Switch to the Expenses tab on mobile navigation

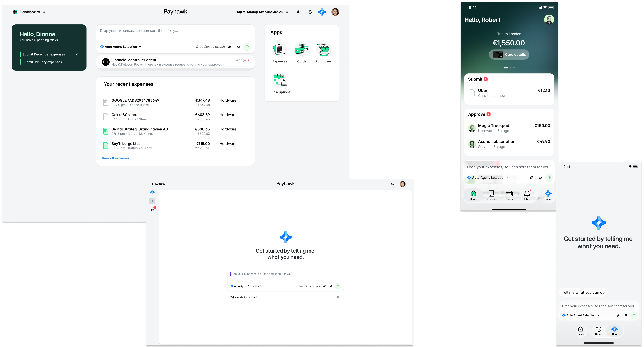point(491,195)
